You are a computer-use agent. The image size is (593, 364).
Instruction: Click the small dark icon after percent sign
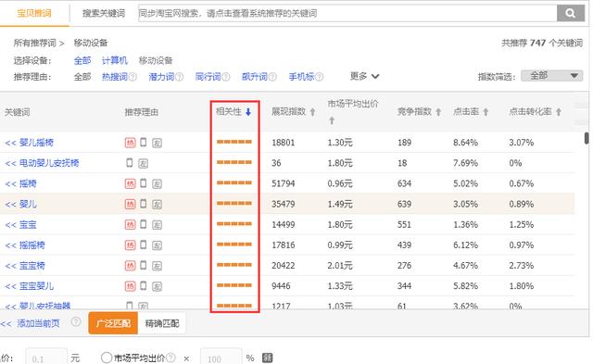[268, 358]
